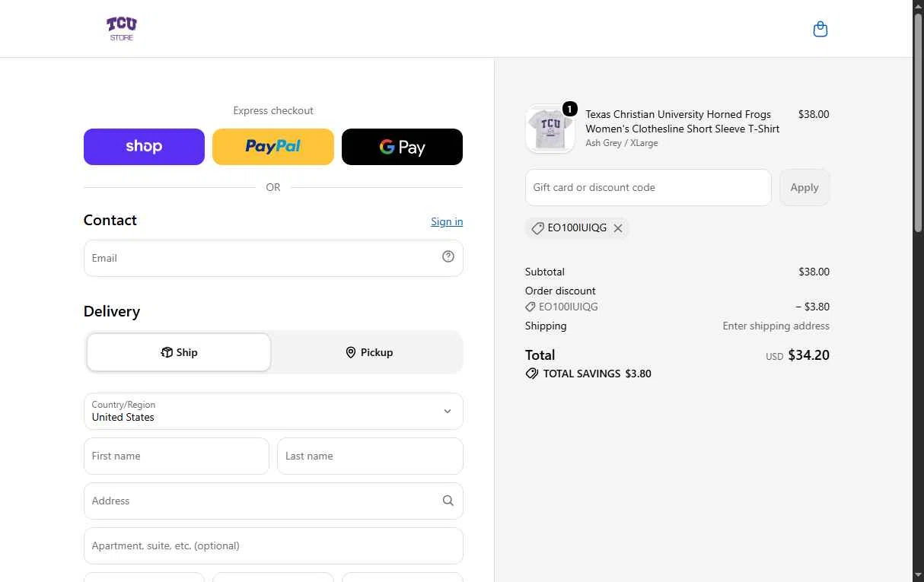Click the scrollbar up arrow

point(918,6)
